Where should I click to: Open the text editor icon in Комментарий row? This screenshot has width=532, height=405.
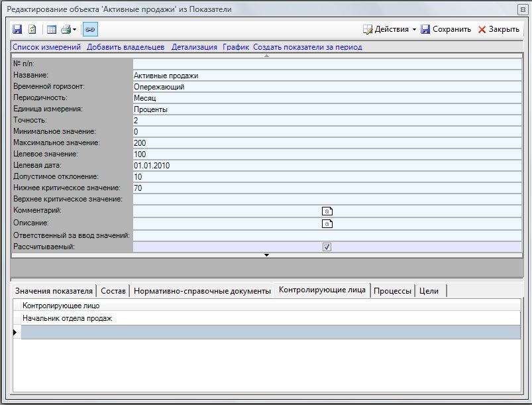(x=327, y=211)
